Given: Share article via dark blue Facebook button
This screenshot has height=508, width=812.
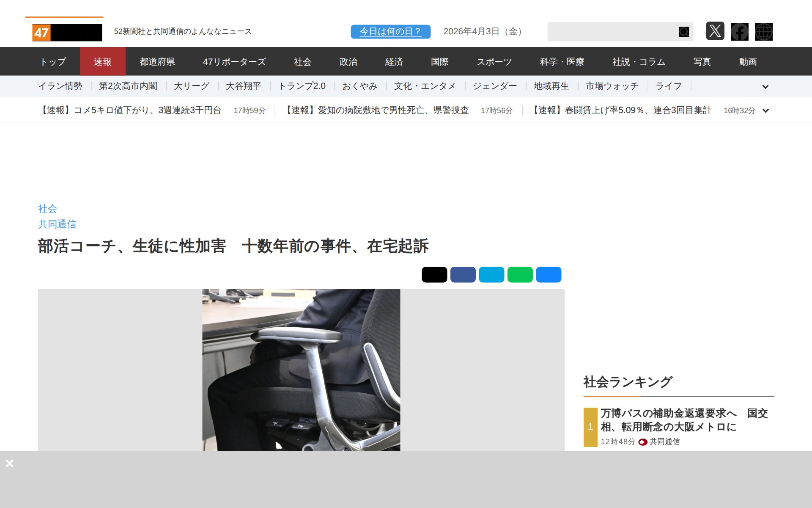Looking at the screenshot, I should click(463, 274).
